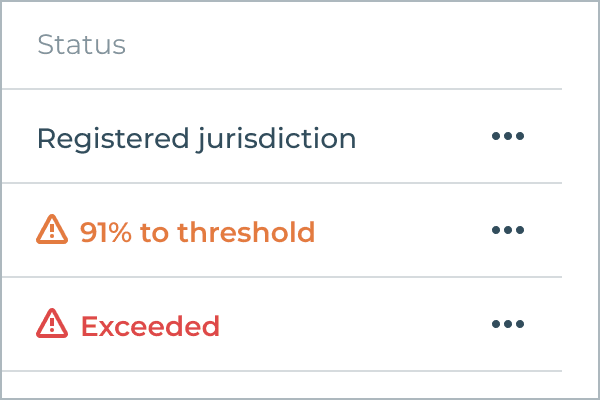This screenshot has height=400, width=600.
Task: View details of the Exceeded threshold warning
Action: tap(150, 326)
